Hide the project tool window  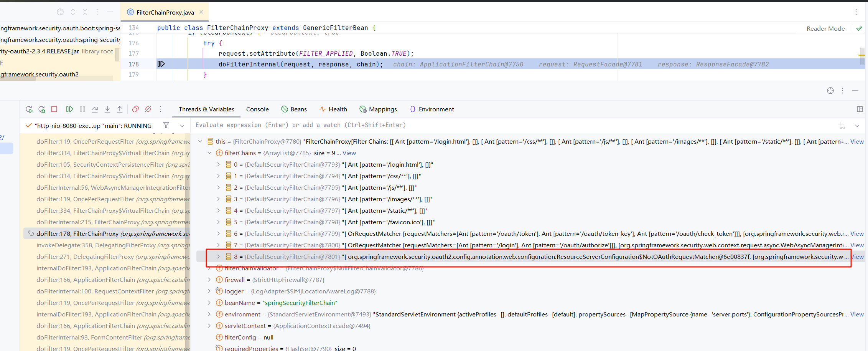coord(110,12)
